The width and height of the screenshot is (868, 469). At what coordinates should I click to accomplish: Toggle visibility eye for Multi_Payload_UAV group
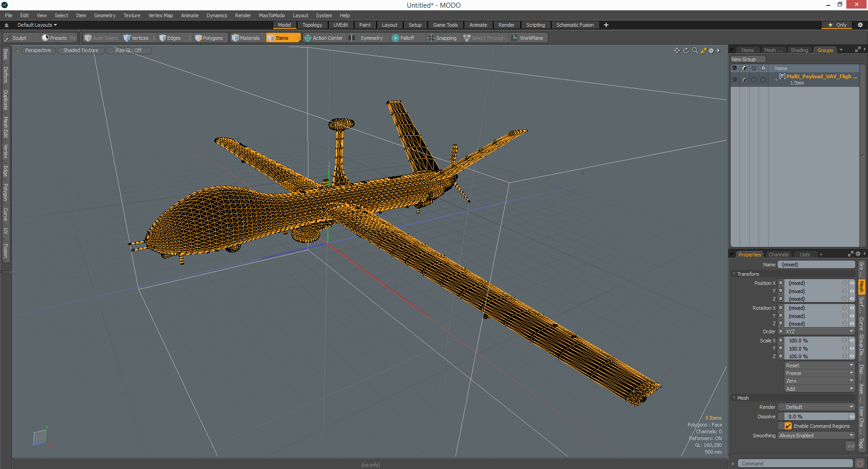click(735, 80)
